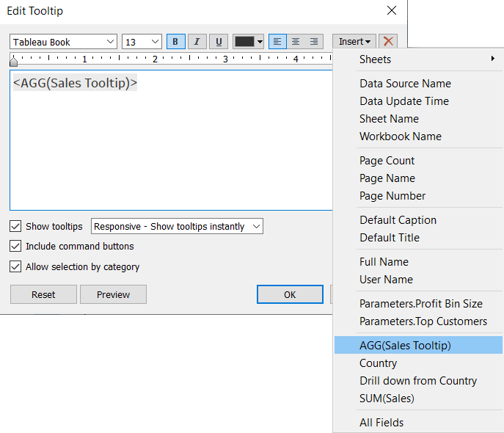Insert Full Name field
504x433 pixels.
[418, 262]
